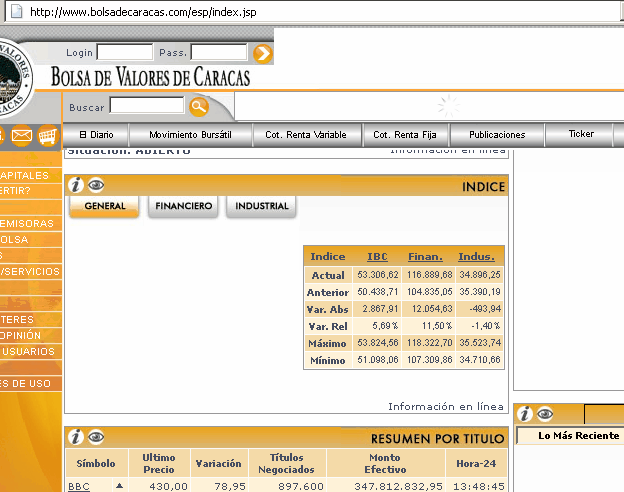Image resolution: width=624 pixels, height=492 pixels.
Task: Click Indus. Var. Abs value -493,94
Action: coord(485,309)
